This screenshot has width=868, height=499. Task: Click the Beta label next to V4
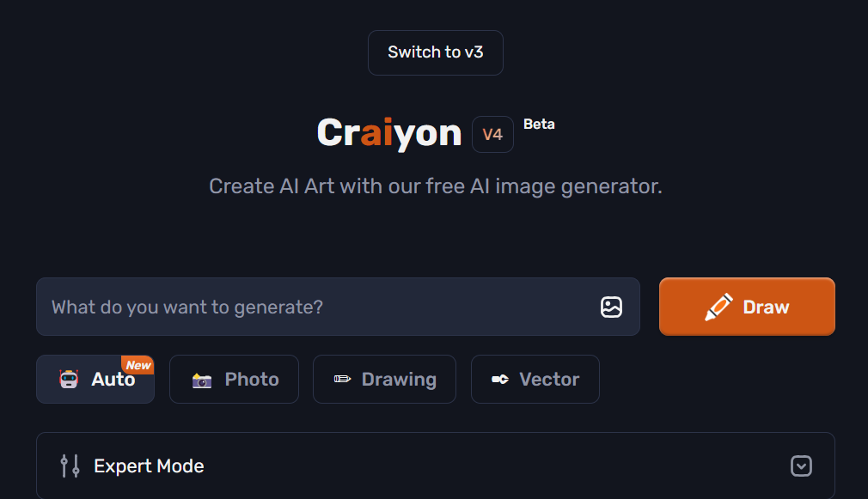[x=539, y=124]
